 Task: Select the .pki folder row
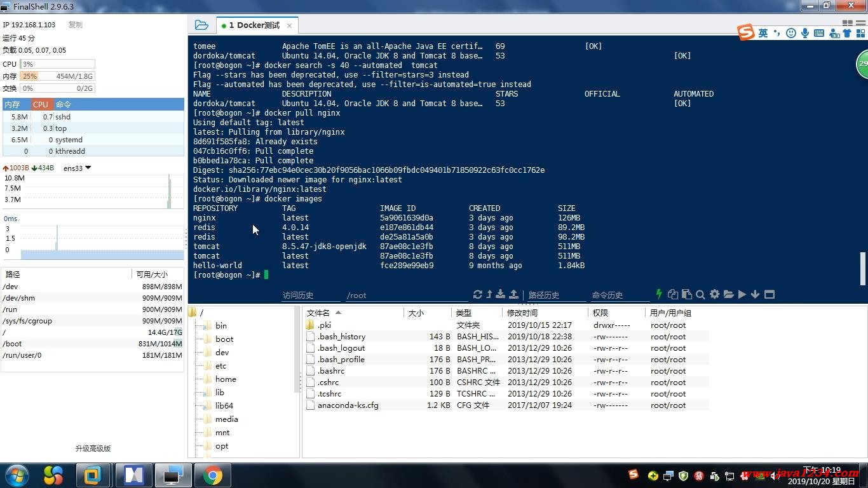506,325
